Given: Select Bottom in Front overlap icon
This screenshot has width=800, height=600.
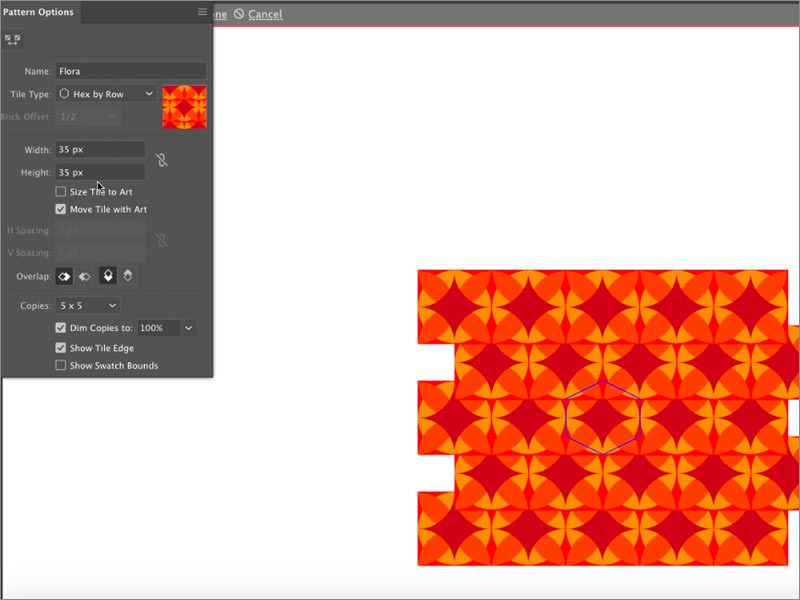Looking at the screenshot, I should 128,276.
